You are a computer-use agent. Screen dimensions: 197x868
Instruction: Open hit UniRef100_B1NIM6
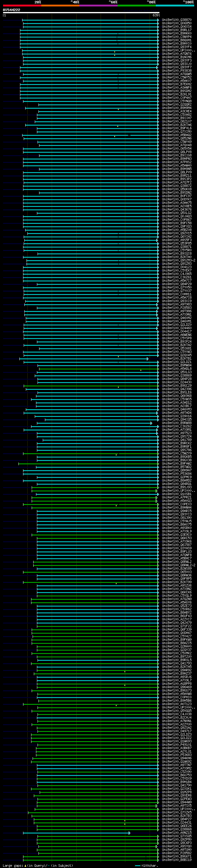tap(176, 57)
